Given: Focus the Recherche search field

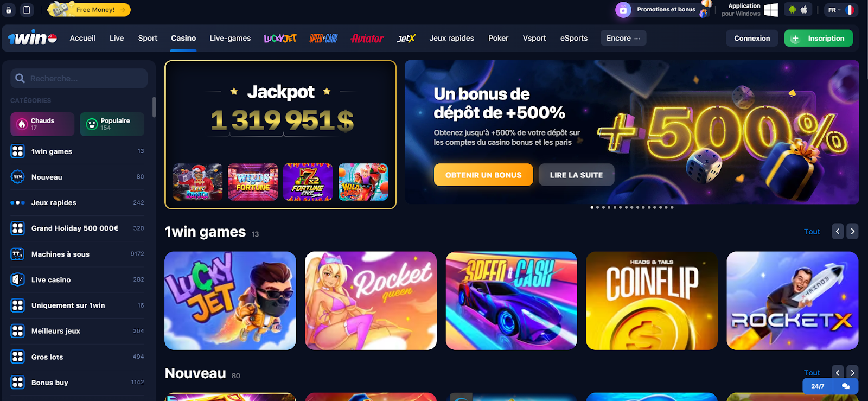Looking at the screenshot, I should tap(79, 78).
